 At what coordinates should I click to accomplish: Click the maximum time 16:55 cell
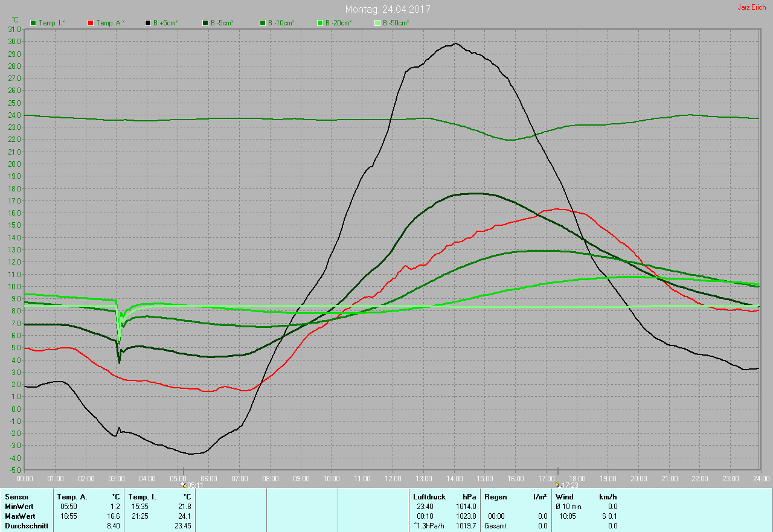click(69, 516)
